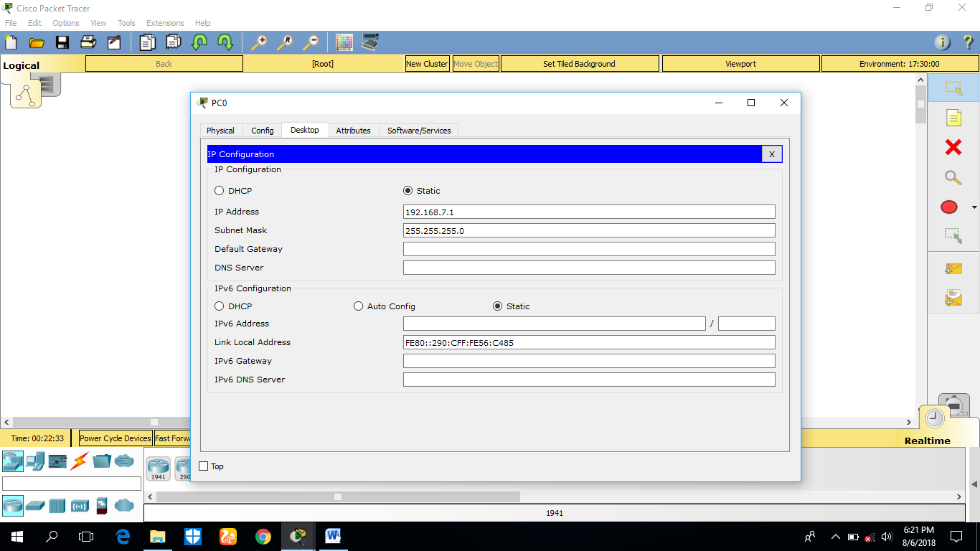
Task: Open the custom color palette dialog
Action: (x=344, y=42)
